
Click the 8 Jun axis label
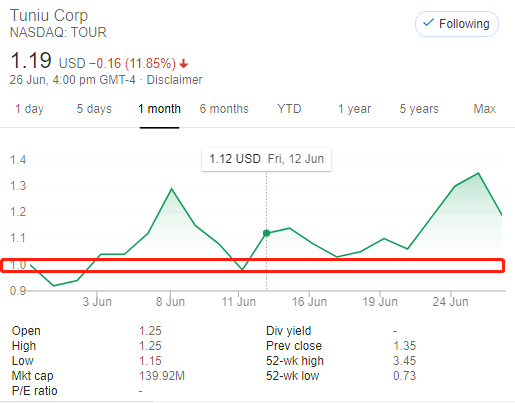pos(170,302)
